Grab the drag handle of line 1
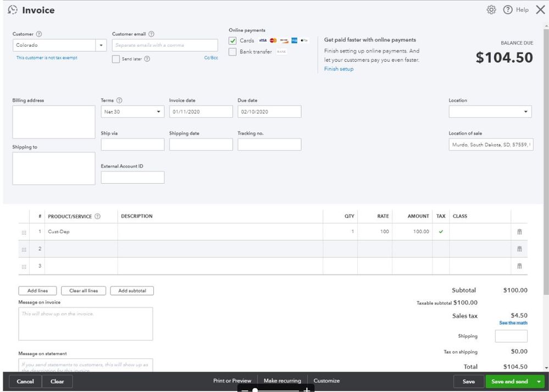 coord(24,233)
